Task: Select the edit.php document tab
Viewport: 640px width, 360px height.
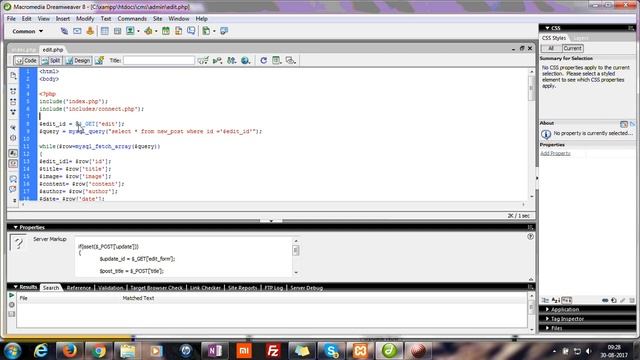Action: click(x=53, y=49)
